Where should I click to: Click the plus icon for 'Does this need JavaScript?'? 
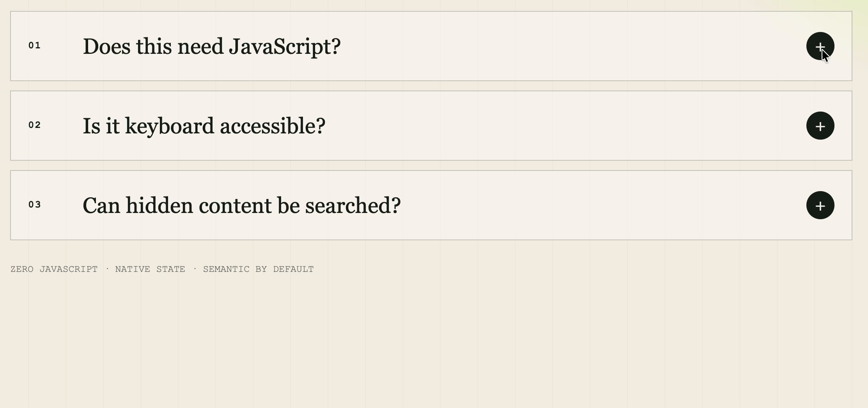820,46
